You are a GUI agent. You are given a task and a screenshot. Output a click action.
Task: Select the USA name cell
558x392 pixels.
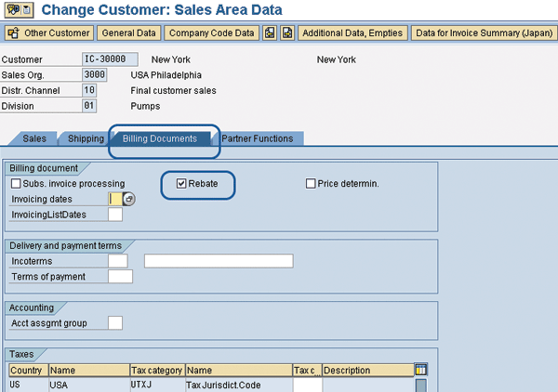89,385
